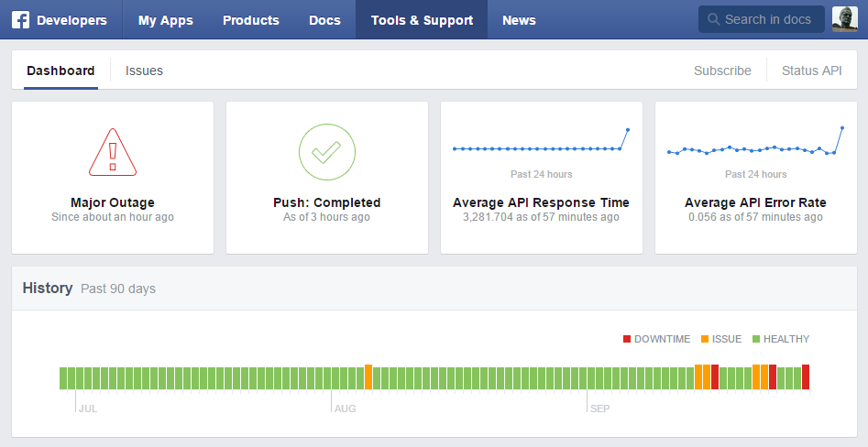
Task: Select the Dashboard tab
Action: pos(60,71)
